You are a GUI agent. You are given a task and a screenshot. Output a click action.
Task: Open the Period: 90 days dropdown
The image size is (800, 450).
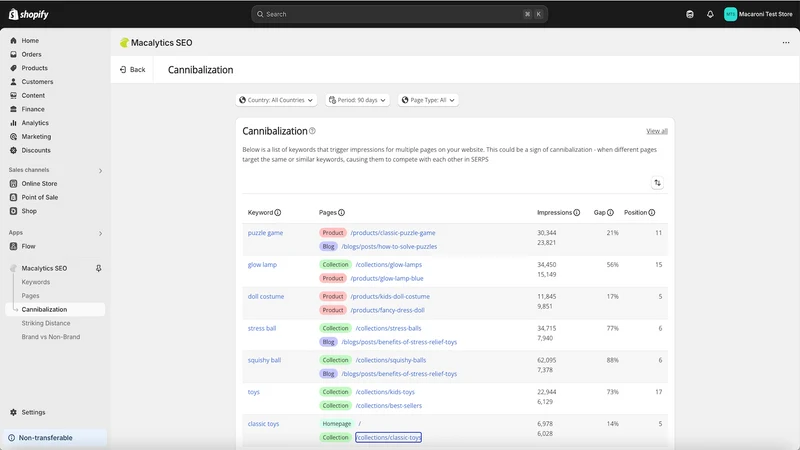pyautogui.click(x=358, y=100)
